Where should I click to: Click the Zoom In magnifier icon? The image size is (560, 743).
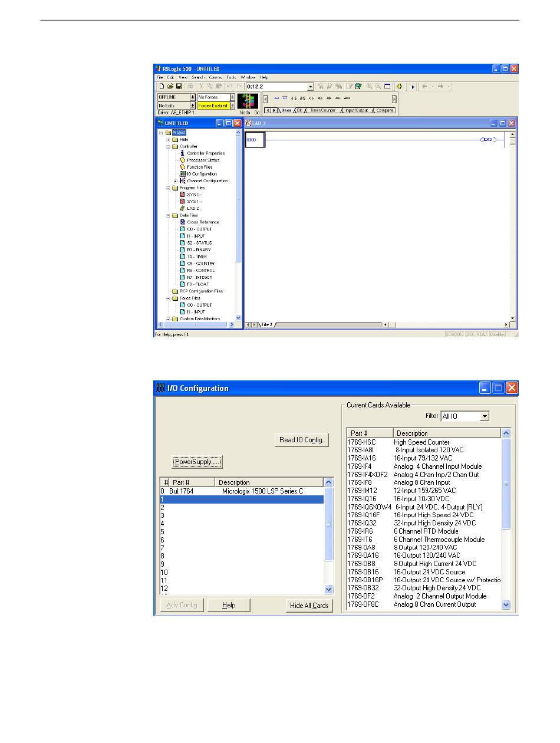370,87
